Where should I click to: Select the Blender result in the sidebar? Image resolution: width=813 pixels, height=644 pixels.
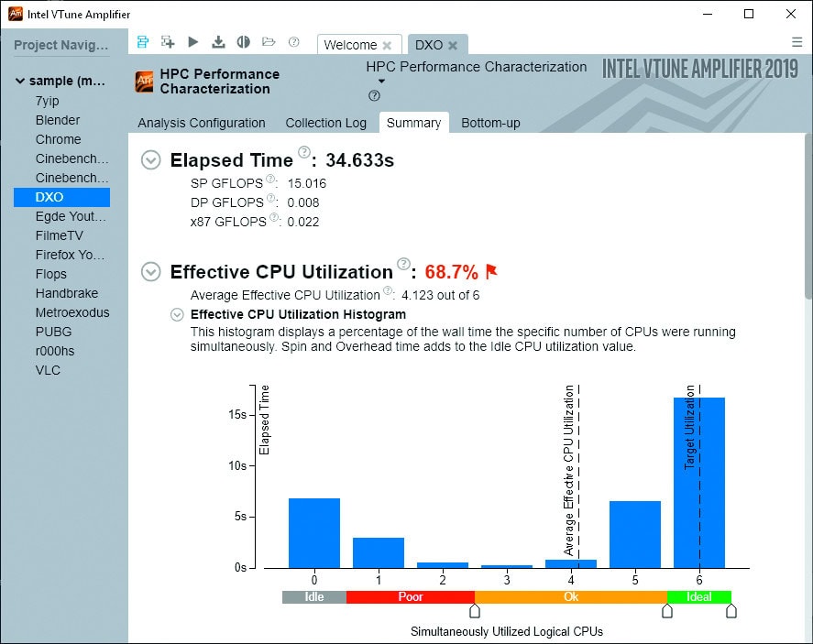(x=57, y=120)
